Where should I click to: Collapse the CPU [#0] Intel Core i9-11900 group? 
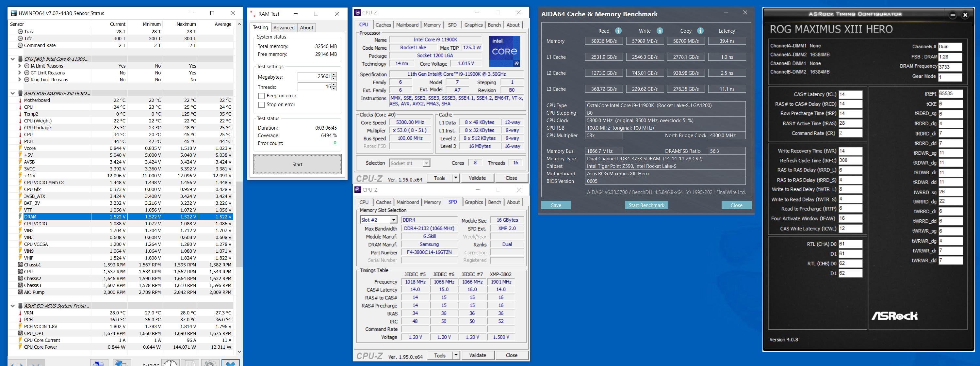point(12,59)
